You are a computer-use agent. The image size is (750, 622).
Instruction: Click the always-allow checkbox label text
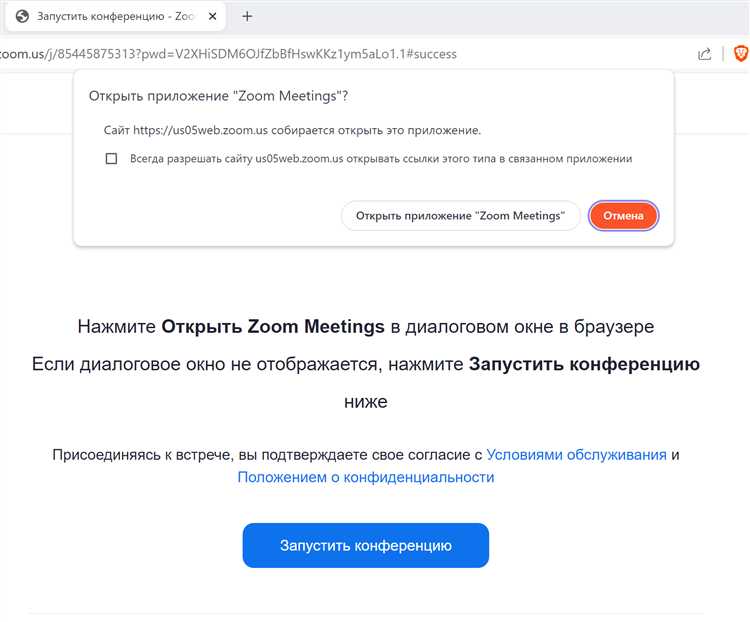click(x=380, y=158)
